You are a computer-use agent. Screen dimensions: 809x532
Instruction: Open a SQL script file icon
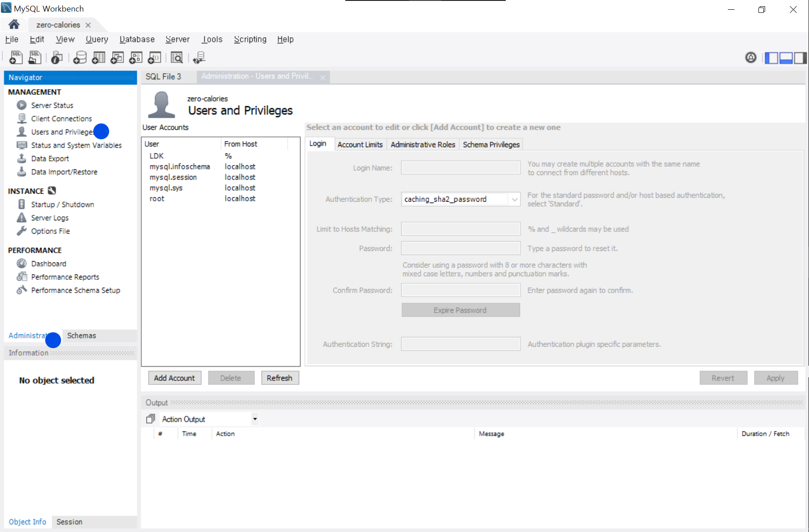35,58
